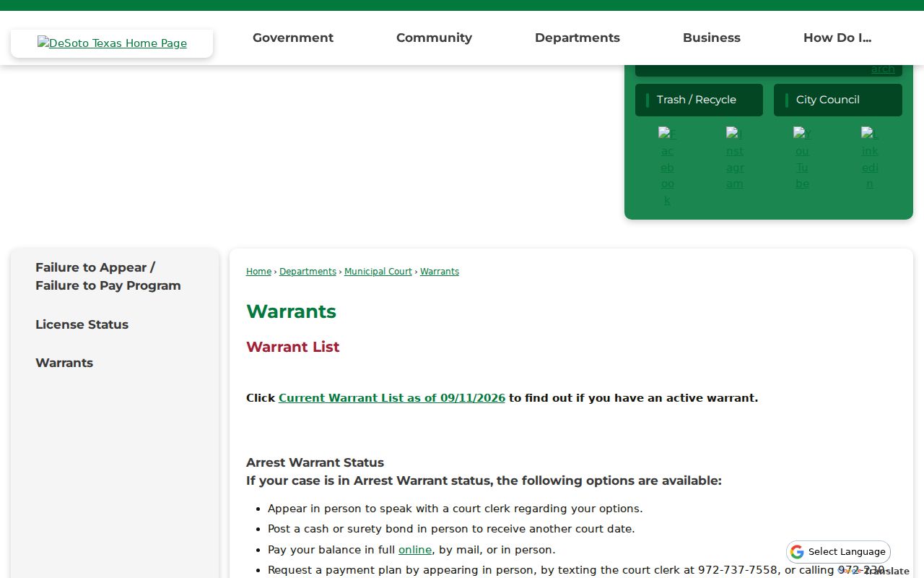
Task: Click the 'Post a cash or surety bond' bullet
Action: coord(451,529)
